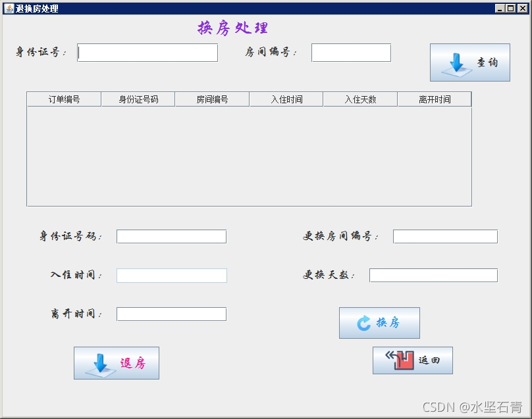The height and width of the screenshot is (419, 532).
Task: Click the 更换天数 text field
Action: pos(433,275)
